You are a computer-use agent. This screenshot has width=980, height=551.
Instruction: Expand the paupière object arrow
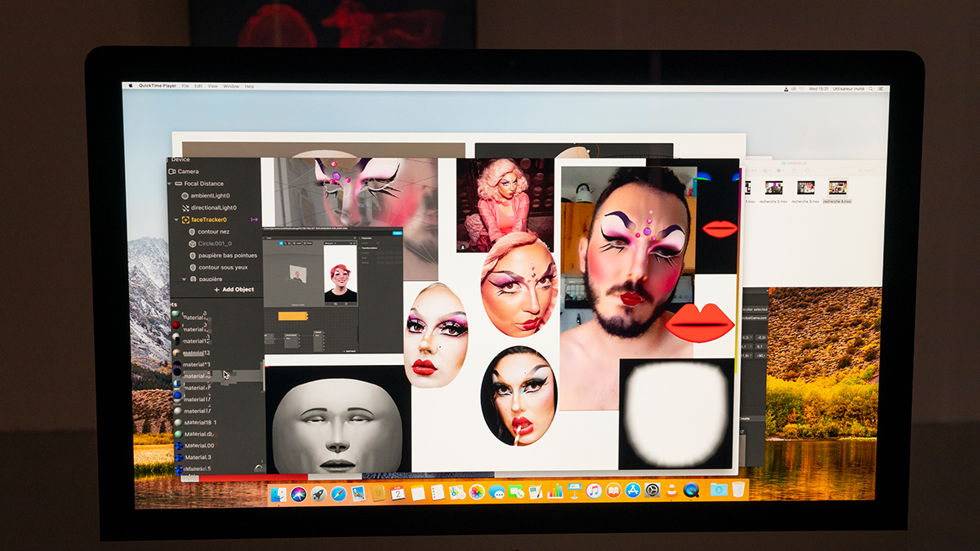pos(184,279)
